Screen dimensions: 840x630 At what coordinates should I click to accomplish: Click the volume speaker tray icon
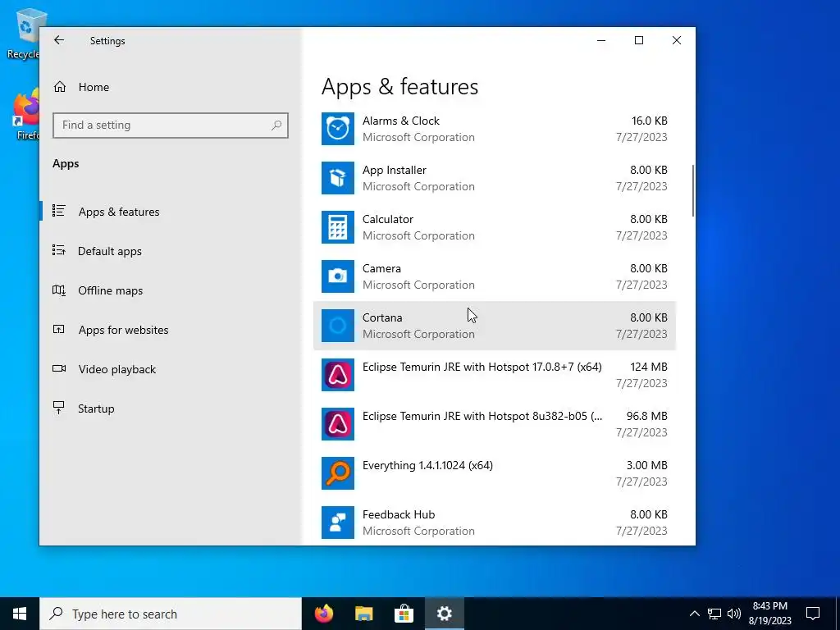point(734,614)
